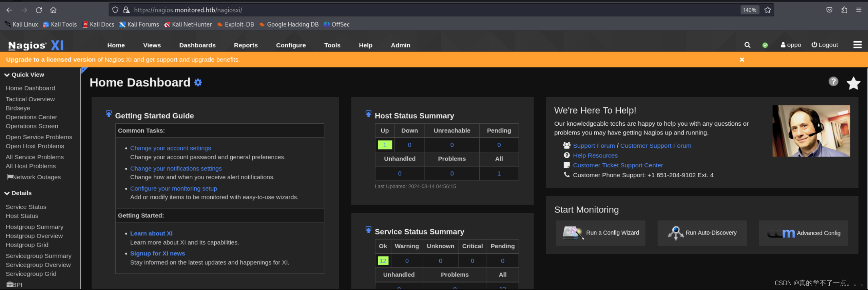Image resolution: width=868 pixels, height=290 pixels.
Task: Open Tactical Overview in sidebar
Action: click(30, 99)
